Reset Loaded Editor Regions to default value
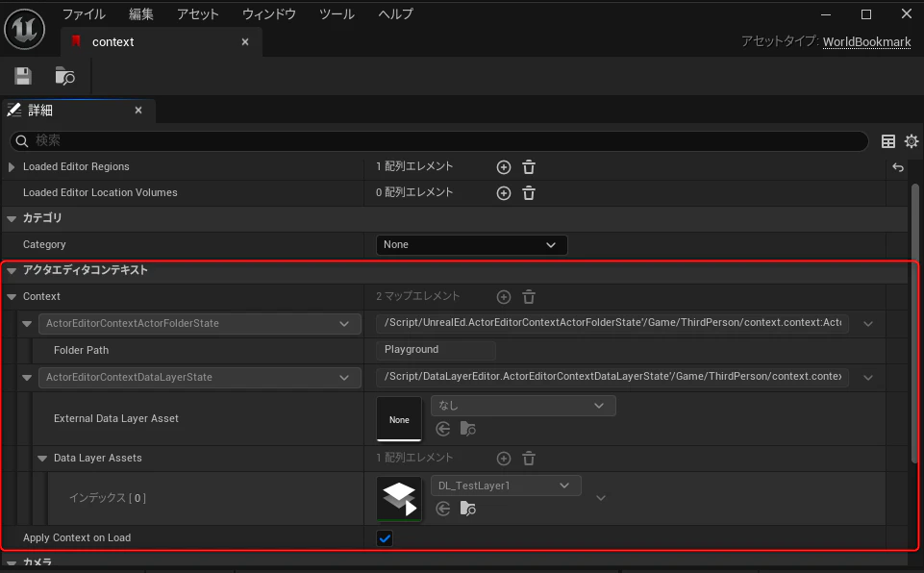Screen dimensions: 924x573 pos(898,167)
